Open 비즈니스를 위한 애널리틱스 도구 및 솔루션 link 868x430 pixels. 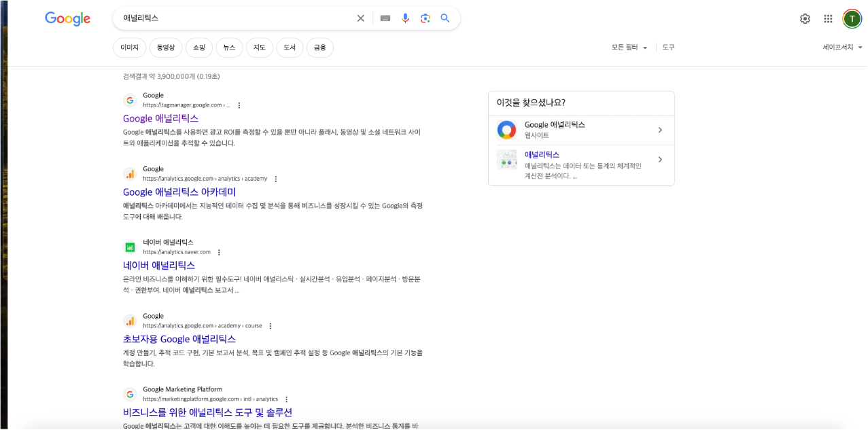click(x=207, y=412)
